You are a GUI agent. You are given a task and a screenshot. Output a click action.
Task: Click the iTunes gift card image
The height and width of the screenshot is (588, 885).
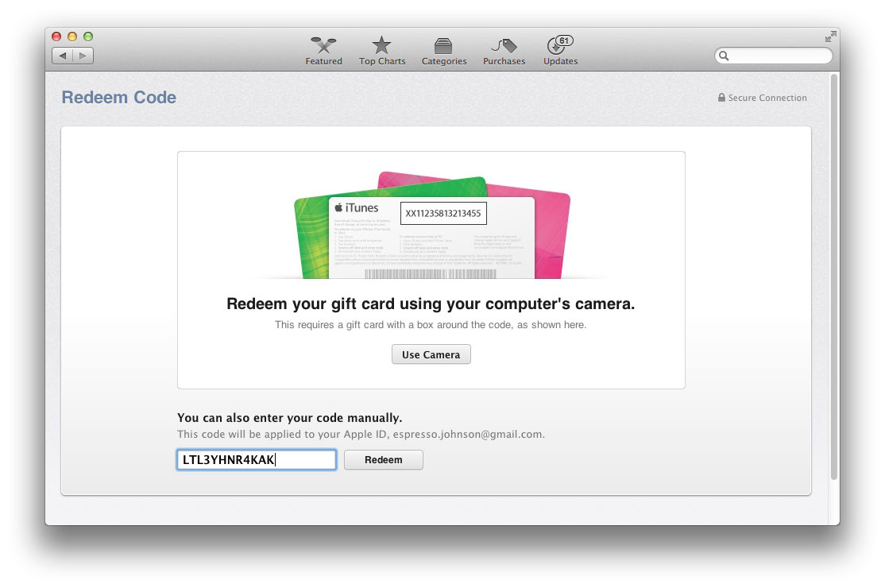[432, 225]
